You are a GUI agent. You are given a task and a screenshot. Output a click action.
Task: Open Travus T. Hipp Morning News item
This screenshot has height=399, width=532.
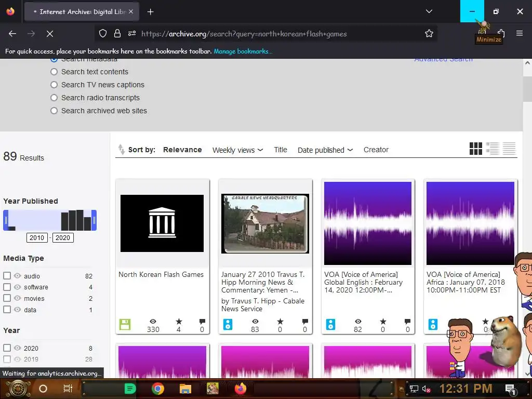click(263, 282)
